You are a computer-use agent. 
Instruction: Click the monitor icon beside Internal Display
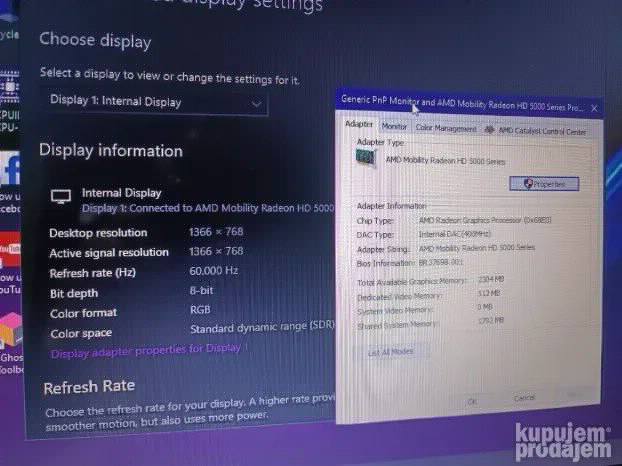[61, 196]
